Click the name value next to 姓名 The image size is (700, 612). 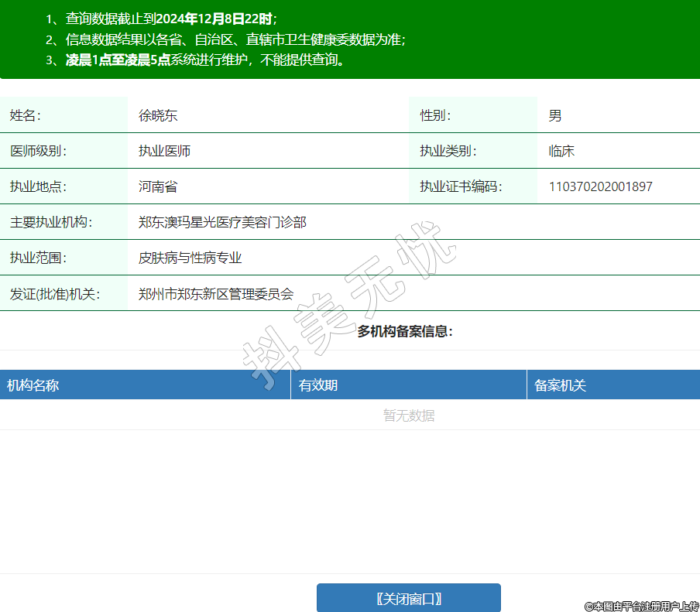pos(158,115)
